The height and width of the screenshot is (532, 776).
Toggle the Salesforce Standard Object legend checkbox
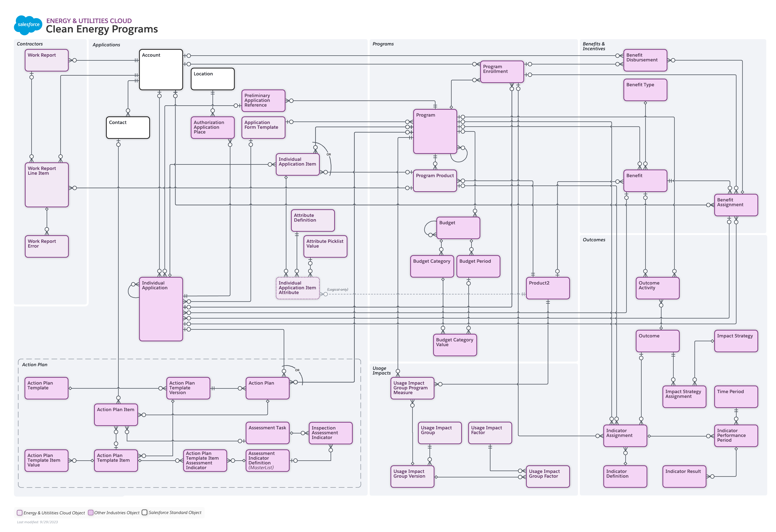(x=145, y=513)
